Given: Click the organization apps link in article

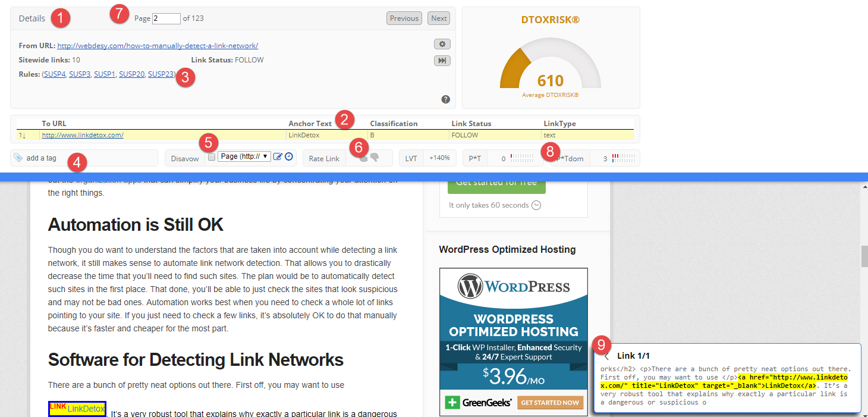Looking at the screenshot, I should (109, 180).
